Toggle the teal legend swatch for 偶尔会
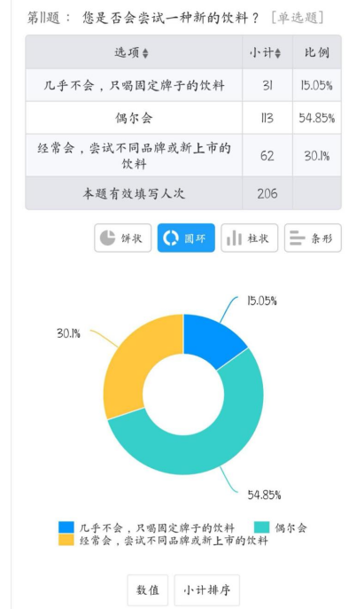This screenshot has height=609, width=364. pos(261,527)
